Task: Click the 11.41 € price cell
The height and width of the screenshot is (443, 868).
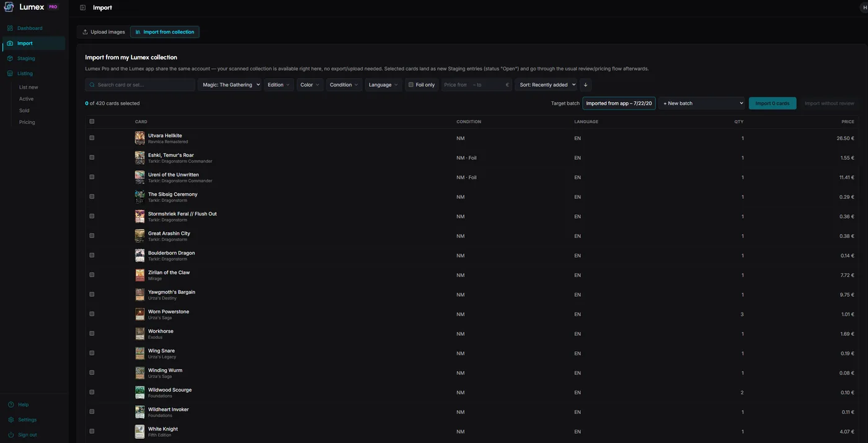Action: [846, 177]
